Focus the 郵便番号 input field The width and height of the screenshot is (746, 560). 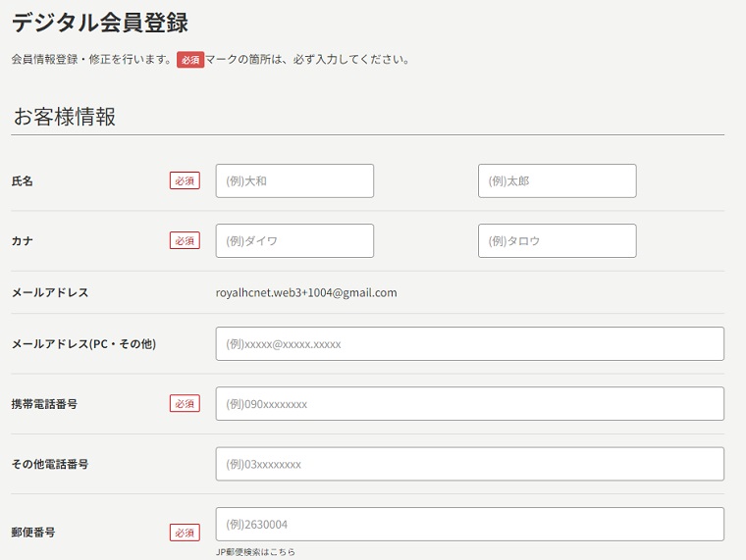[469, 524]
